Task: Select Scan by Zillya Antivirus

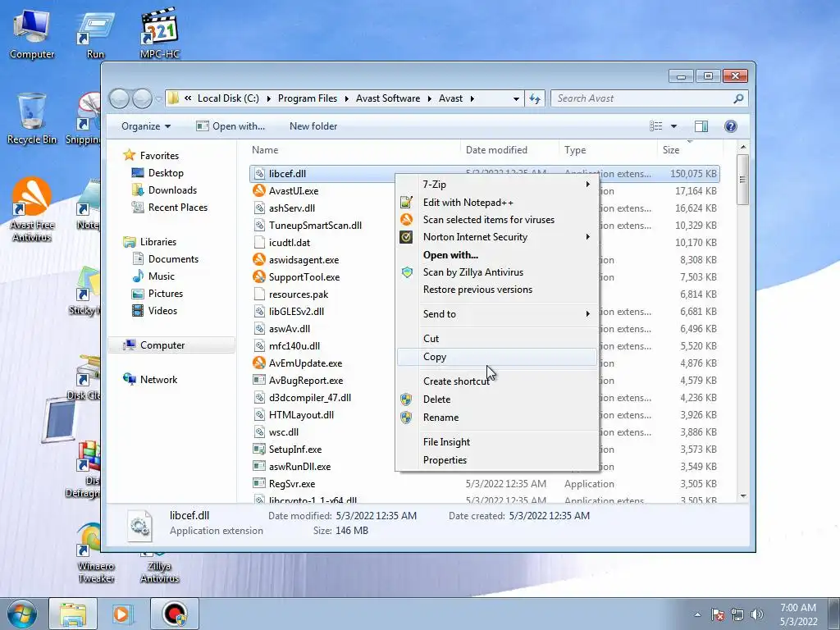Action: (497, 272)
